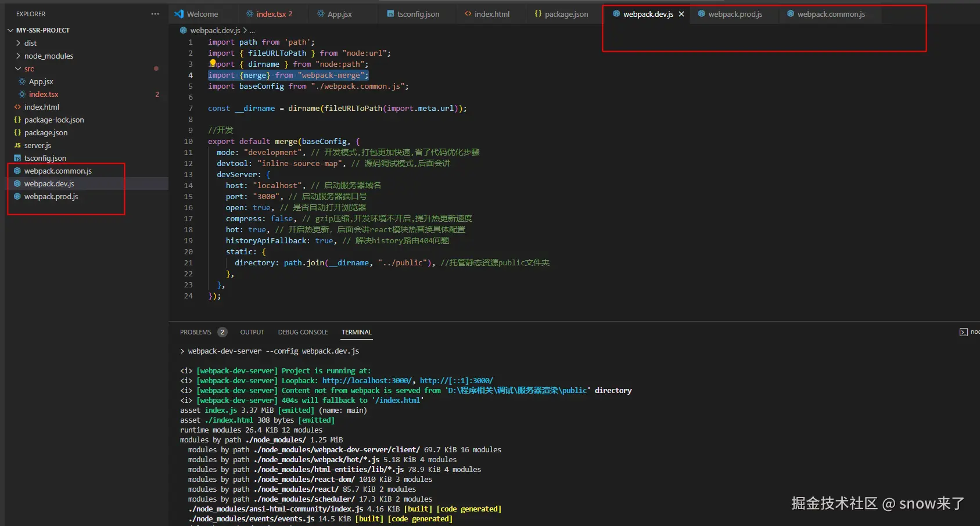Click the historyApiFallback property in code

click(266, 240)
